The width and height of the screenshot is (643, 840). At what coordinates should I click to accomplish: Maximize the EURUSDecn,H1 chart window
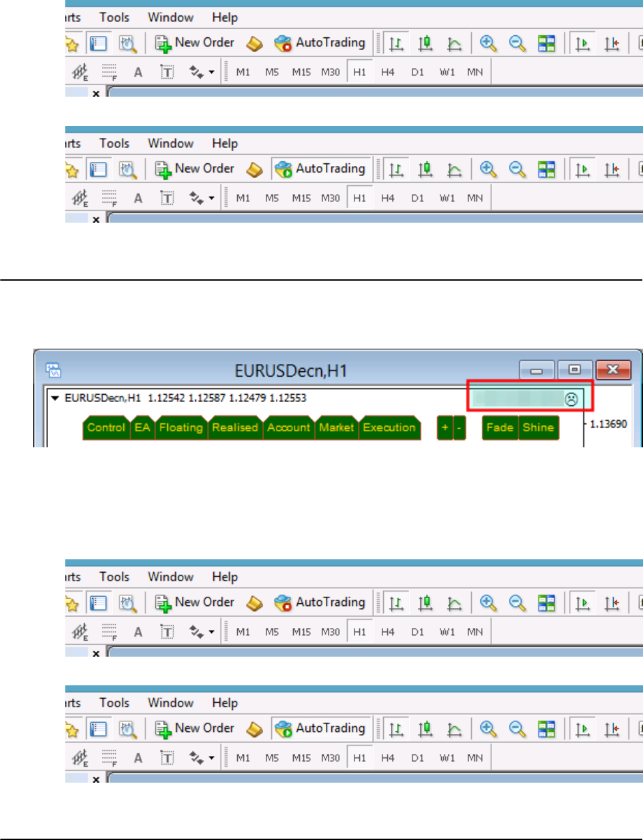click(x=574, y=369)
